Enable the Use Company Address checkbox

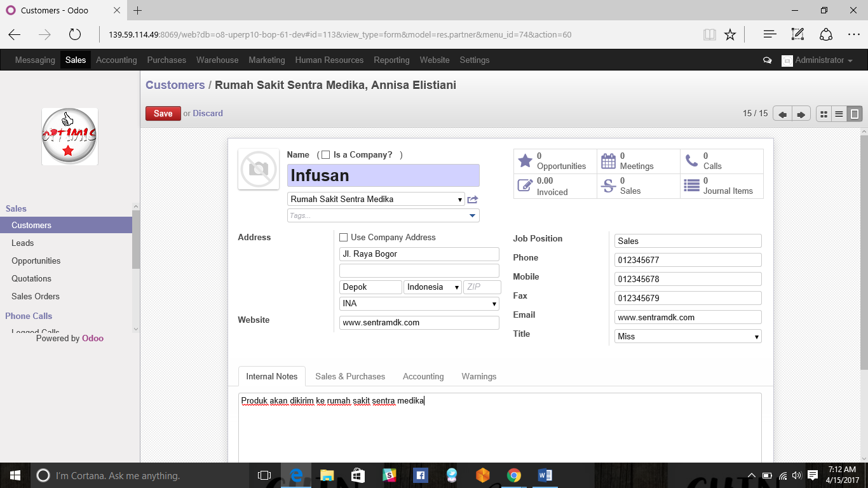tap(344, 238)
